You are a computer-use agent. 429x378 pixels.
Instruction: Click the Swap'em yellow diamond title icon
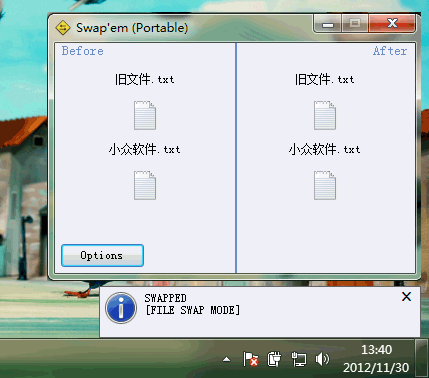click(x=63, y=28)
